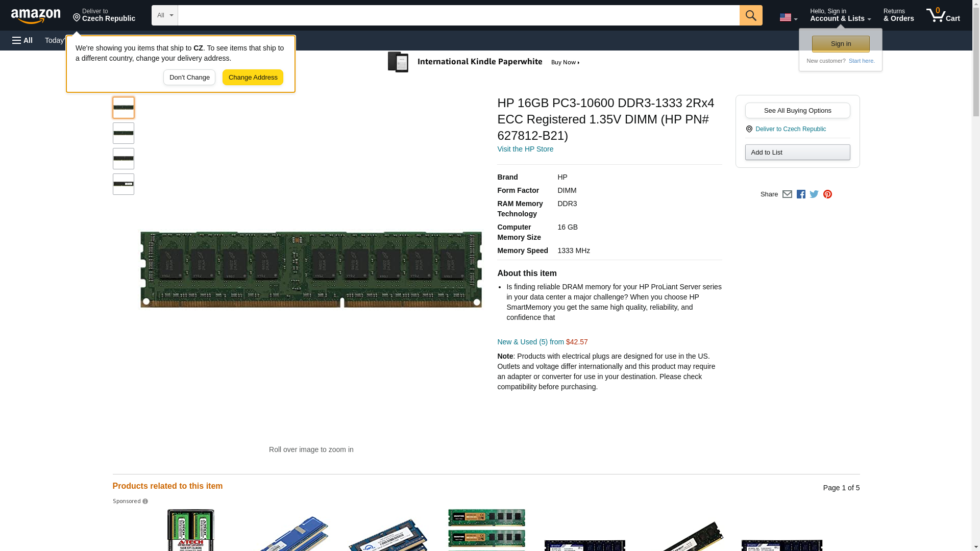This screenshot has width=980, height=551.
Task: Share product via email icon
Action: pyautogui.click(x=787, y=194)
